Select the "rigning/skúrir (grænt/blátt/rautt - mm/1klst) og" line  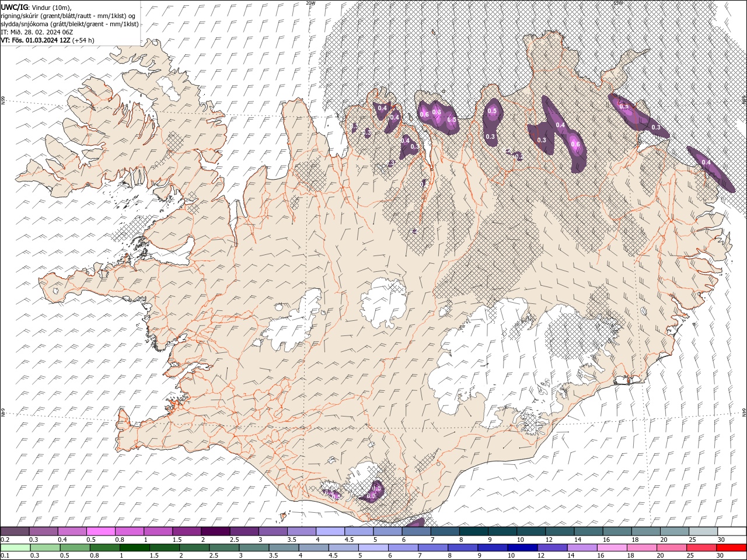coord(68,15)
